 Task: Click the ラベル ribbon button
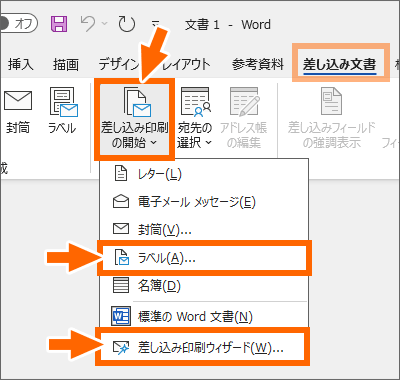(x=63, y=112)
